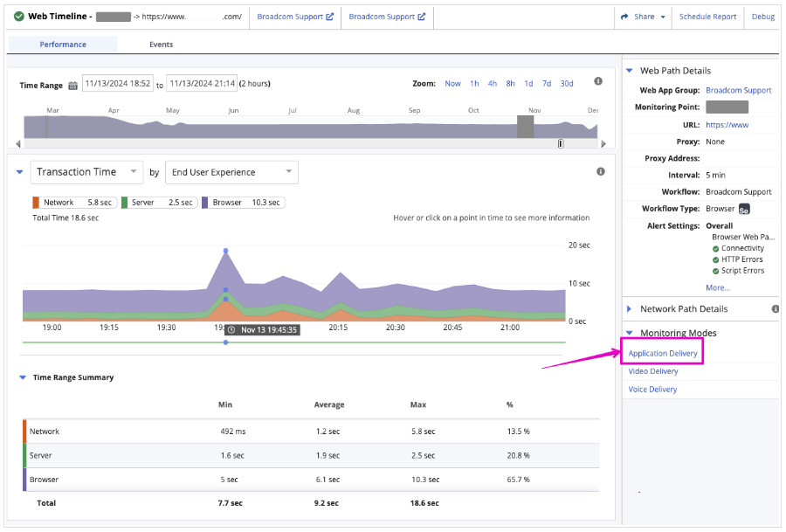Click the range handle on the overview timeline

(561, 143)
